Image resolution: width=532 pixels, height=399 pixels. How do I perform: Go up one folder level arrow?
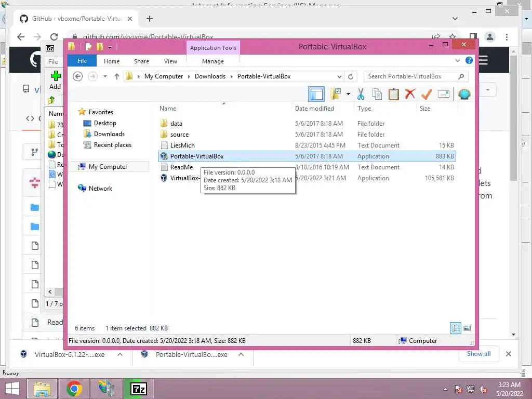[x=117, y=76]
